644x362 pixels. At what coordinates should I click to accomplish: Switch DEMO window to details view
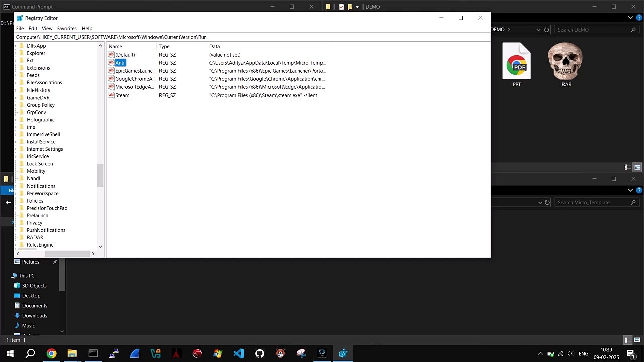(x=628, y=167)
